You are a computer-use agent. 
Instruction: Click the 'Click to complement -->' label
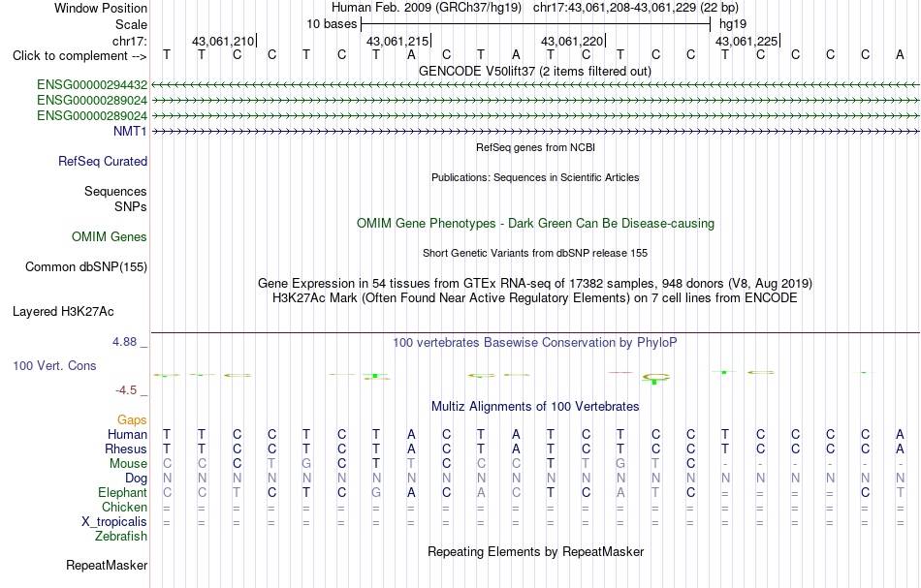pos(79,56)
